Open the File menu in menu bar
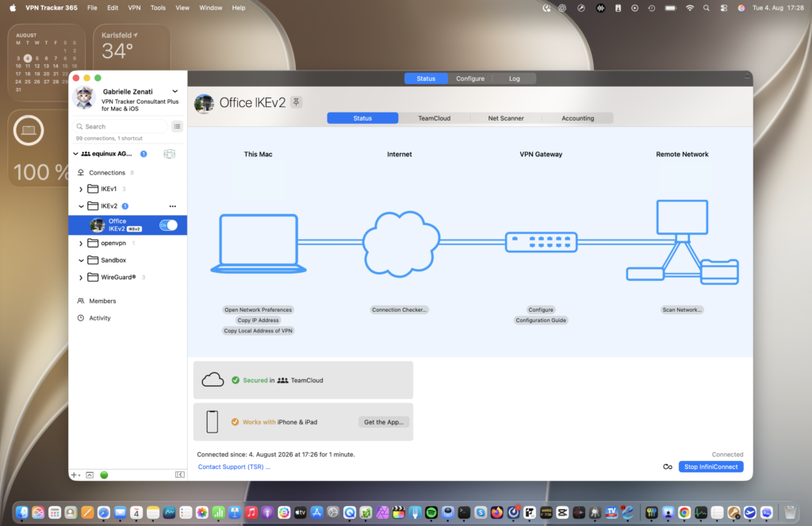Viewport: 812px width, 526px height. coord(92,8)
